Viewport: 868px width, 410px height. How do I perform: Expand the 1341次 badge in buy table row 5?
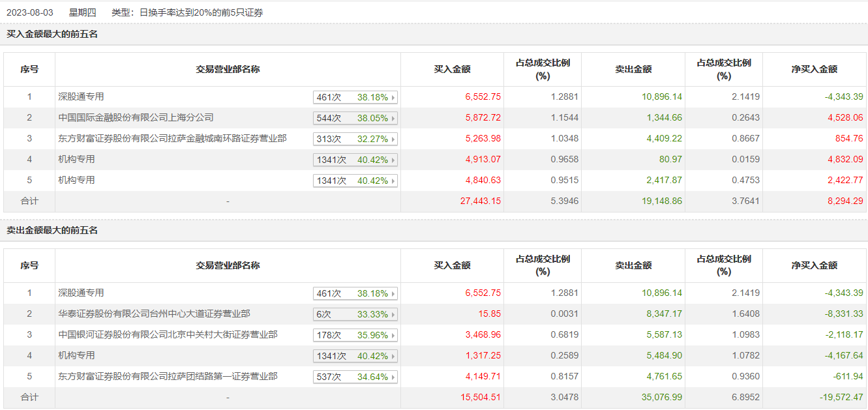point(355,181)
